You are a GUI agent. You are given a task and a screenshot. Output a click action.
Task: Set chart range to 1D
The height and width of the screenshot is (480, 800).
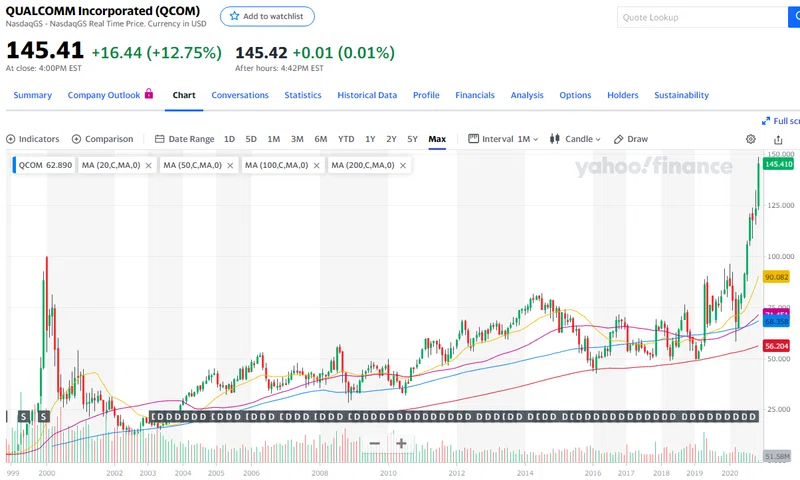(230, 139)
